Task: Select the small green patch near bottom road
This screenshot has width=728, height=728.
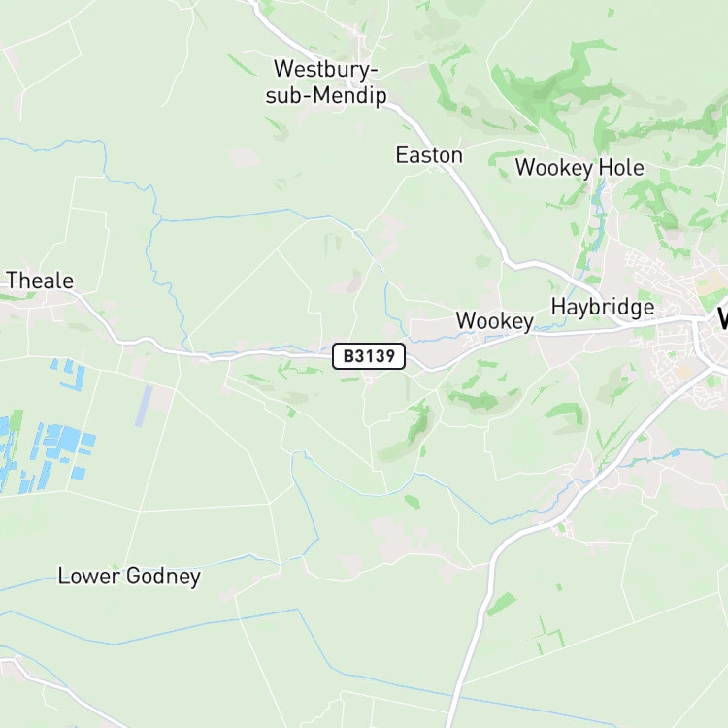Action: point(501,604)
